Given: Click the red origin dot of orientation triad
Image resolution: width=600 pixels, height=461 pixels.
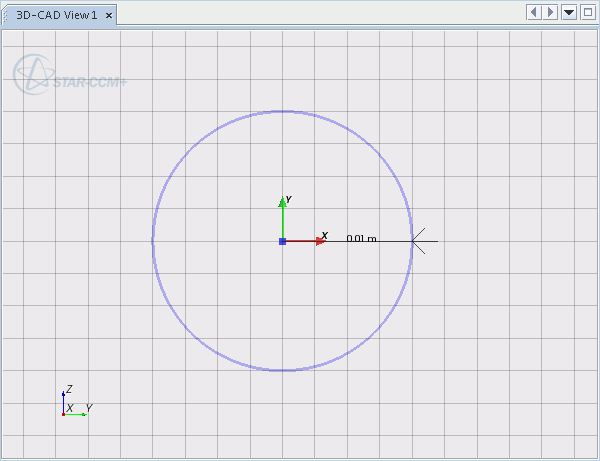Looking at the screenshot, I should tap(63, 414).
